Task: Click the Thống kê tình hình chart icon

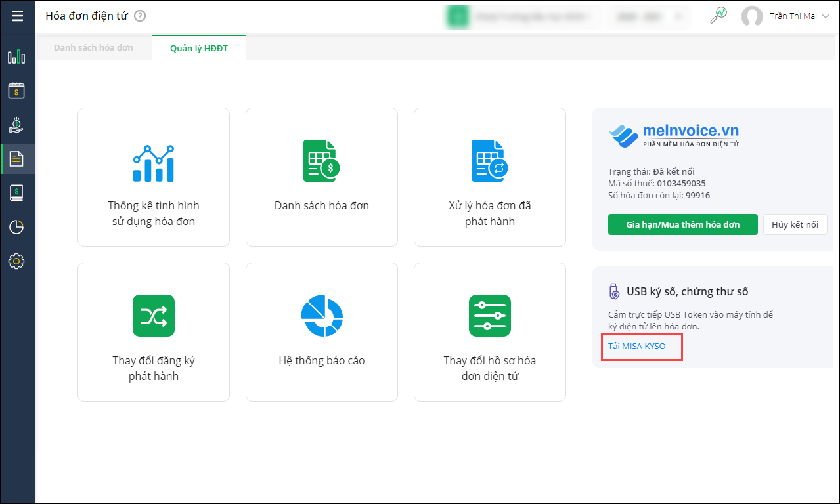Action: pyautogui.click(x=154, y=163)
